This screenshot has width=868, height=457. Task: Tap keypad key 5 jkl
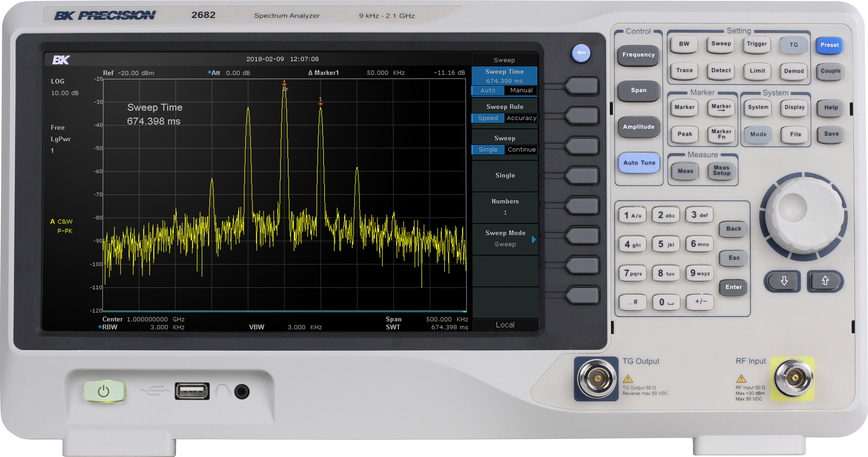point(666,244)
